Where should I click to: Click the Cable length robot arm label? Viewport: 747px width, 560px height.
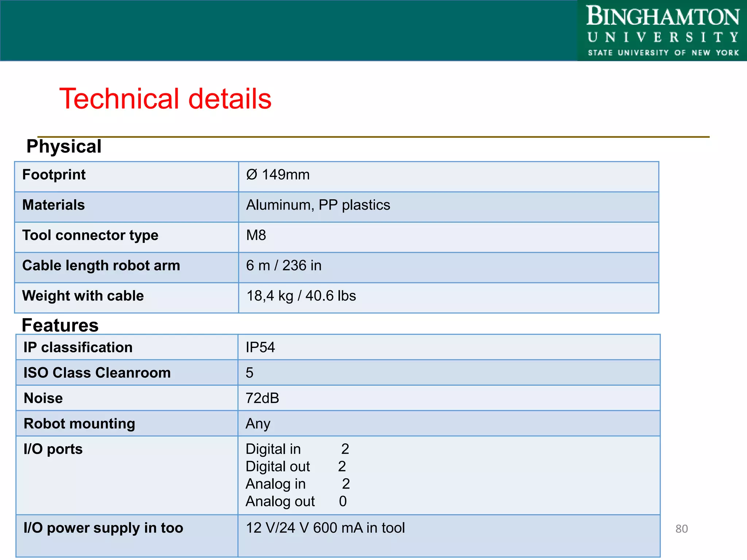click(101, 265)
